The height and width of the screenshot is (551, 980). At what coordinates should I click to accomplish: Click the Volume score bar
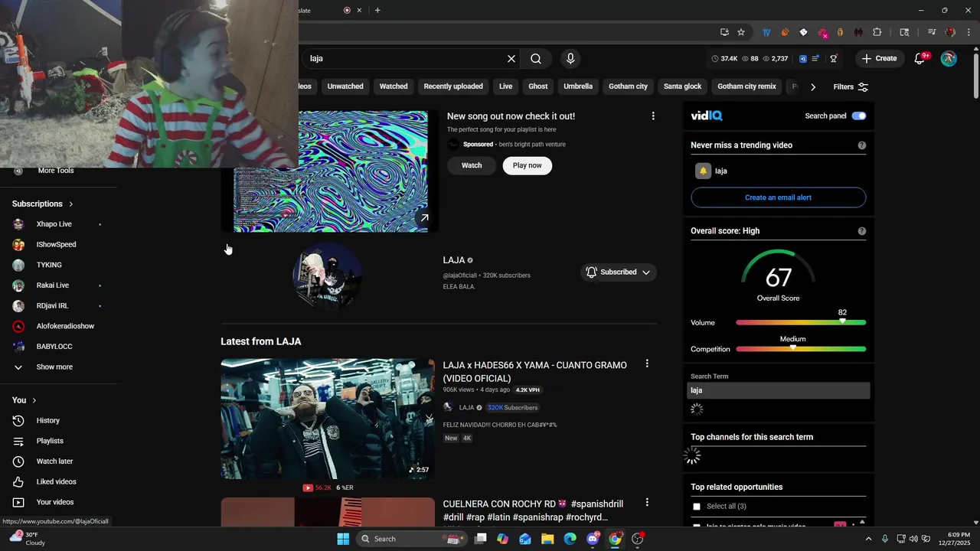[x=801, y=323]
